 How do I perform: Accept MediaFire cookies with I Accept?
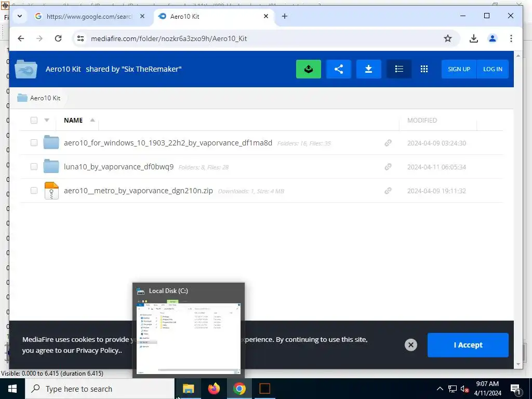tap(468, 345)
